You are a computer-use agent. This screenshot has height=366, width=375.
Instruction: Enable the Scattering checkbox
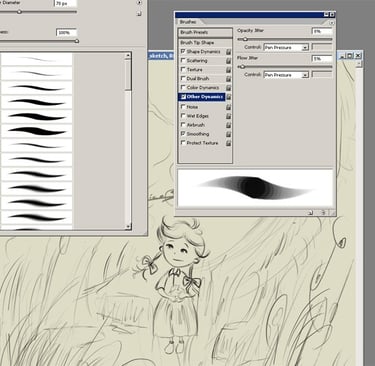(x=183, y=60)
